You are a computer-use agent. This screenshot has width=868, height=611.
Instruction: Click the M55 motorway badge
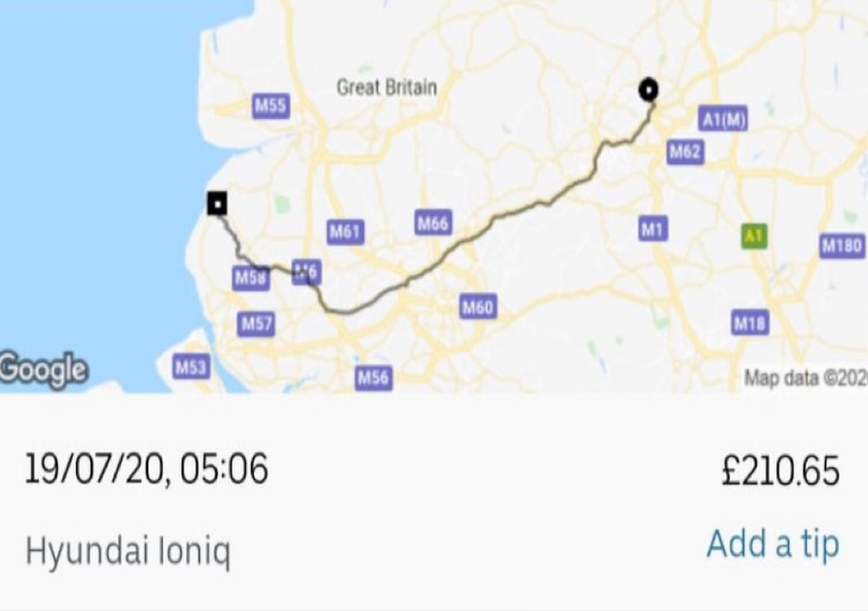(271, 105)
